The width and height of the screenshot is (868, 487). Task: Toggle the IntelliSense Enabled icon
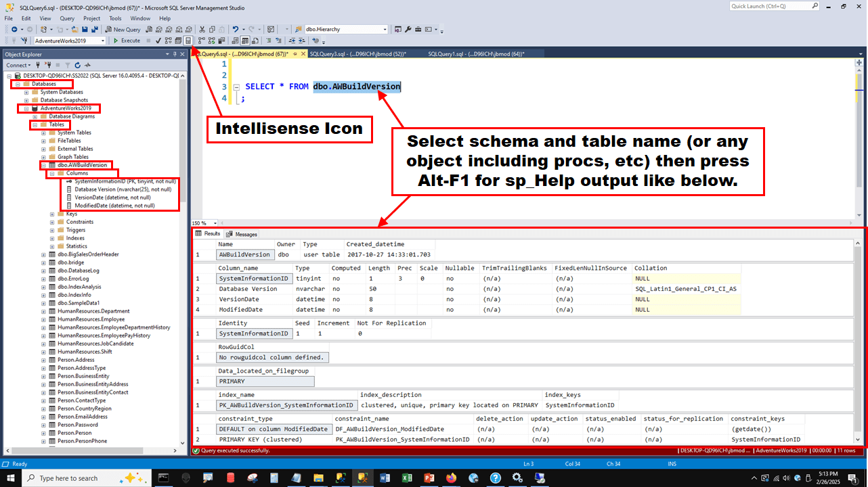tap(188, 41)
